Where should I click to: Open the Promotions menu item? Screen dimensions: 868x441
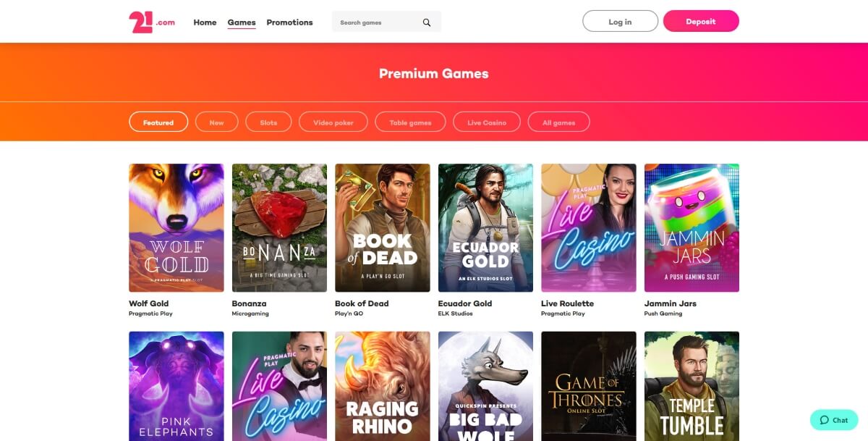289,22
